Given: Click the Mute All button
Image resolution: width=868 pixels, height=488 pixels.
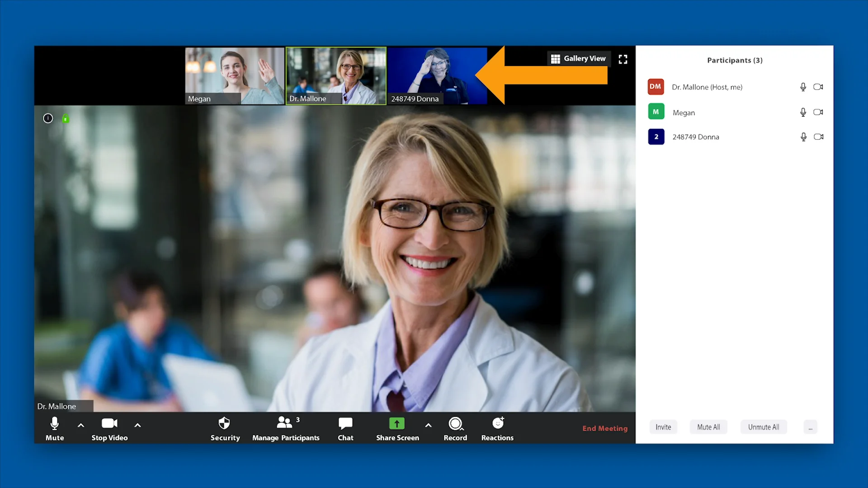Looking at the screenshot, I should pos(708,427).
